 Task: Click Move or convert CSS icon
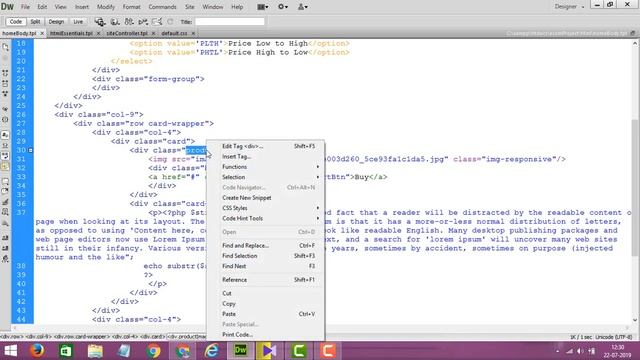pyautogui.click(x=5, y=223)
